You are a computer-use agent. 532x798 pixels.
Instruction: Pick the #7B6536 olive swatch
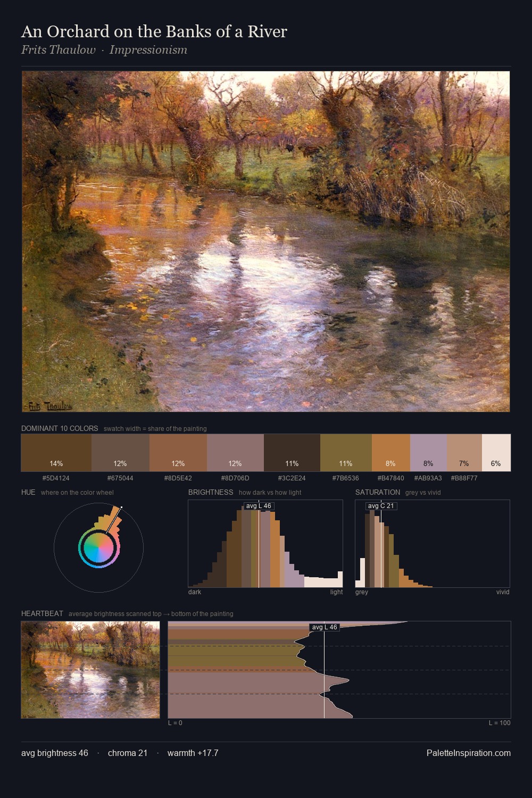pyautogui.click(x=346, y=453)
